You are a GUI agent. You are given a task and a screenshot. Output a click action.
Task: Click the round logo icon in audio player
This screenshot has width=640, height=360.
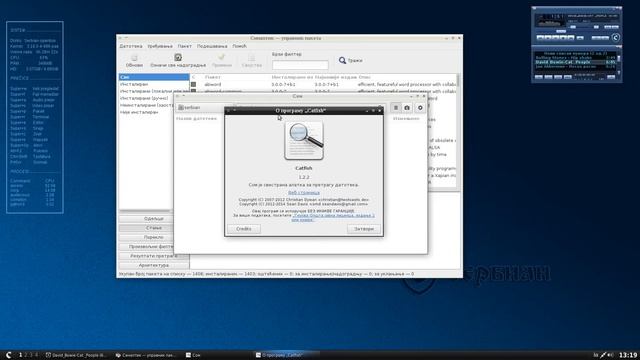click(616, 38)
